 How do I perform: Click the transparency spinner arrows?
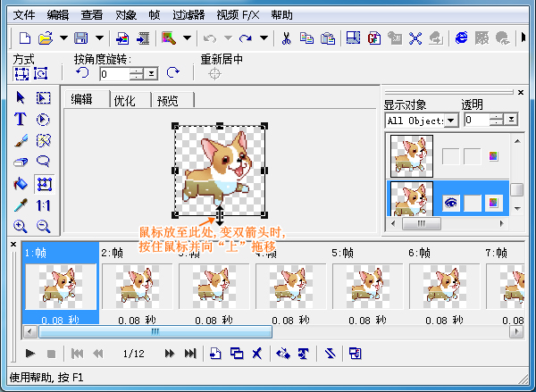pyautogui.click(x=497, y=120)
